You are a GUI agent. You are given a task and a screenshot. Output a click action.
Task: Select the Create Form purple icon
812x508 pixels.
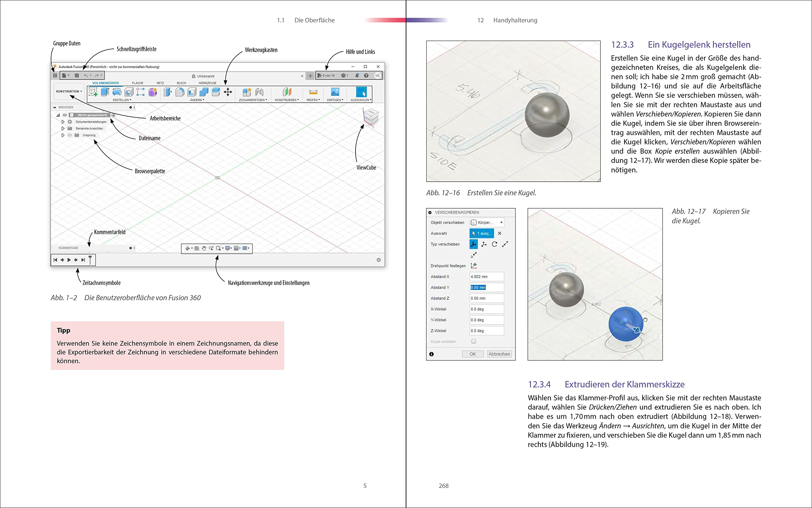point(153,92)
